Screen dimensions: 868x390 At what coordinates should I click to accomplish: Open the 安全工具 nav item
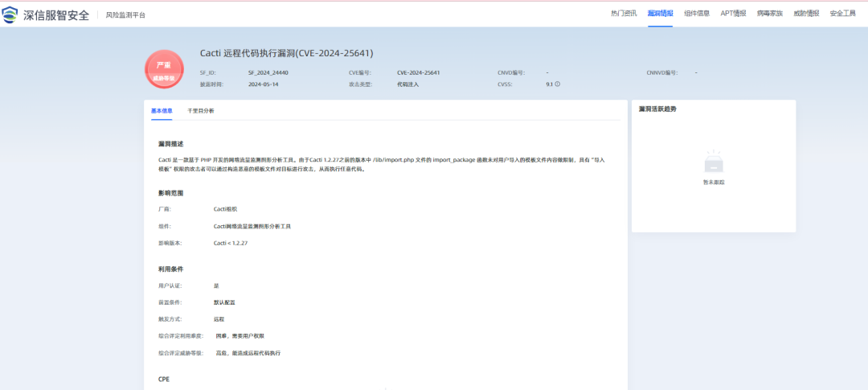click(x=842, y=14)
